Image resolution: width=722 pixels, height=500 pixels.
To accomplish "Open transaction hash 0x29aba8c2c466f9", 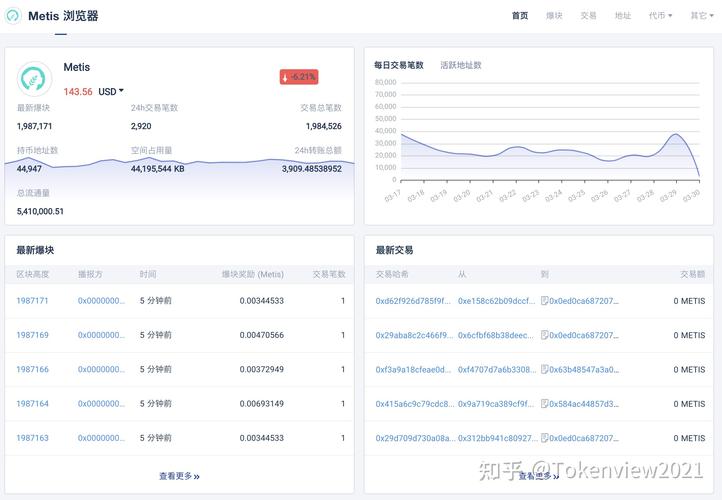I will [414, 335].
